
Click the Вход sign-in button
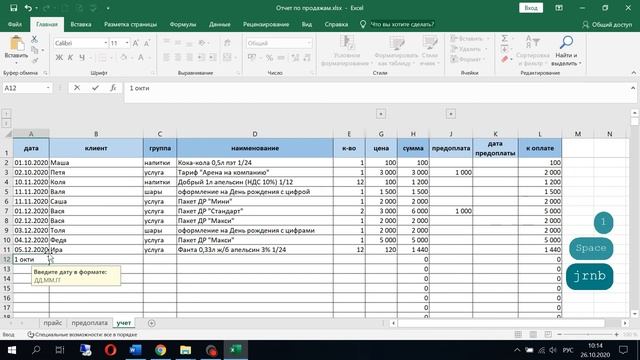click(x=531, y=8)
